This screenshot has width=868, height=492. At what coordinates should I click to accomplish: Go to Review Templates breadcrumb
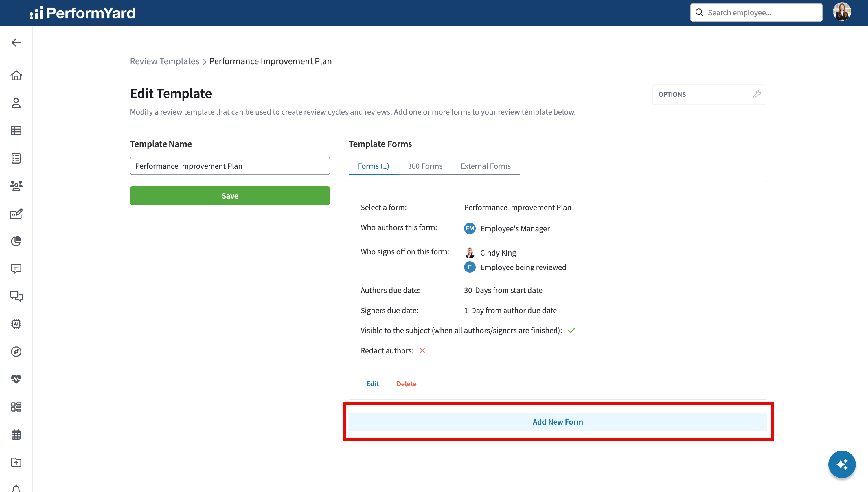(164, 61)
